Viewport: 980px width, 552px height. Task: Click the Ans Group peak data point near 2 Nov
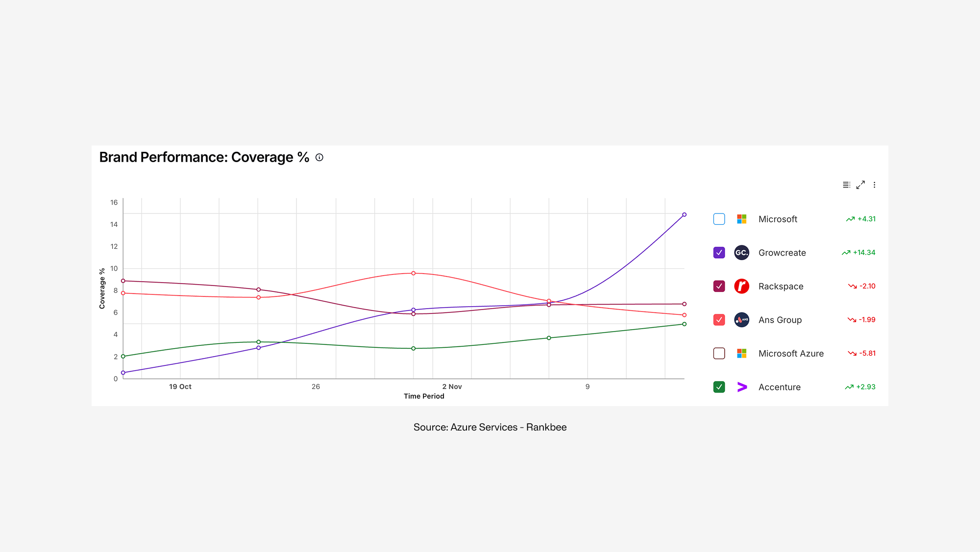tap(413, 273)
